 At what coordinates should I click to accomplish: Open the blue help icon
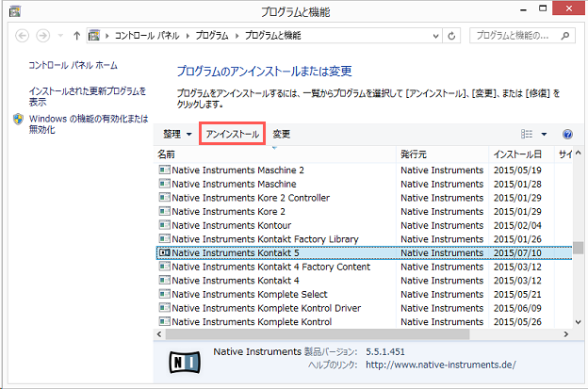point(567,134)
